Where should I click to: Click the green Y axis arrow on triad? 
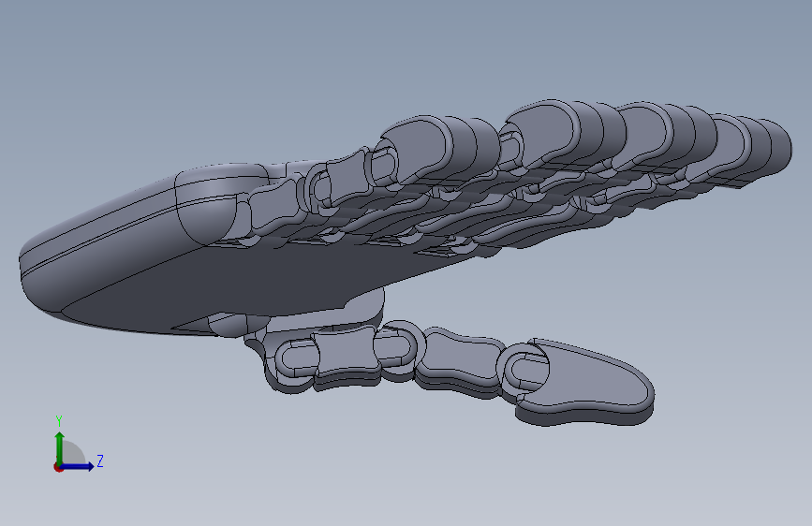60,447
